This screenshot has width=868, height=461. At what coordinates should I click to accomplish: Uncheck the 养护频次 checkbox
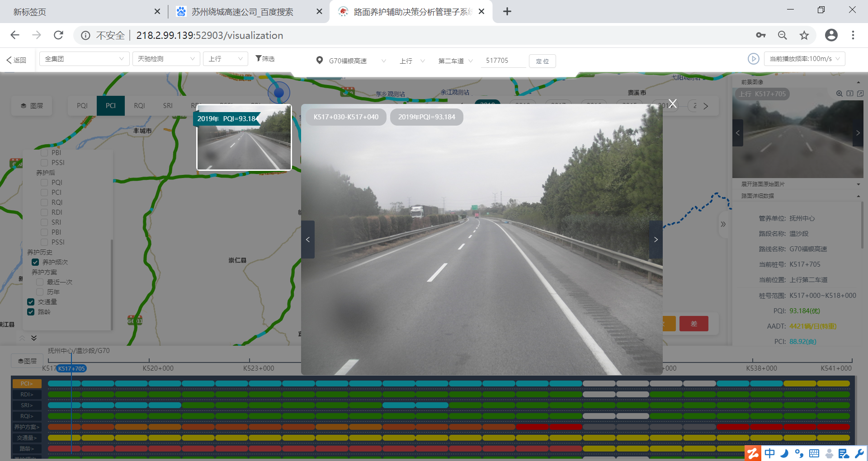(35, 262)
